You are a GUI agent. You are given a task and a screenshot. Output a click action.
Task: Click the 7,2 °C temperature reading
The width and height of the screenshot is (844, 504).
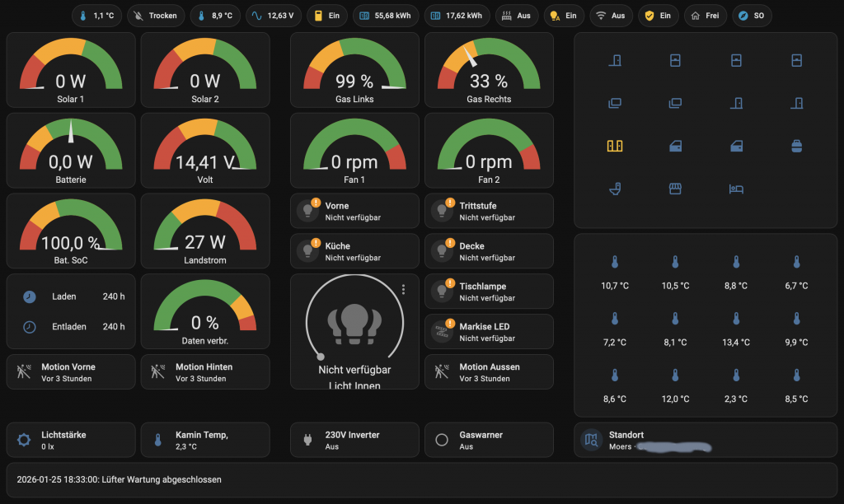click(x=615, y=342)
